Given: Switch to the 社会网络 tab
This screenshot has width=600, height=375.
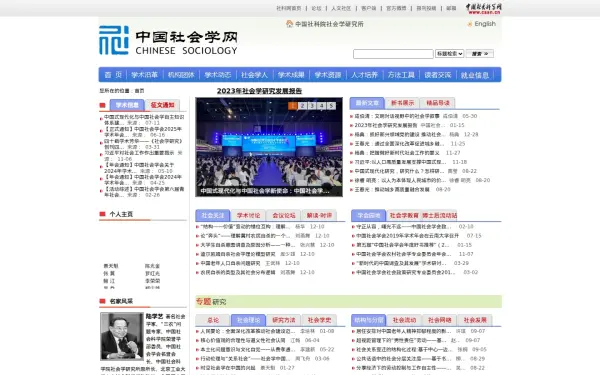Looking at the screenshot, I should [440, 320].
